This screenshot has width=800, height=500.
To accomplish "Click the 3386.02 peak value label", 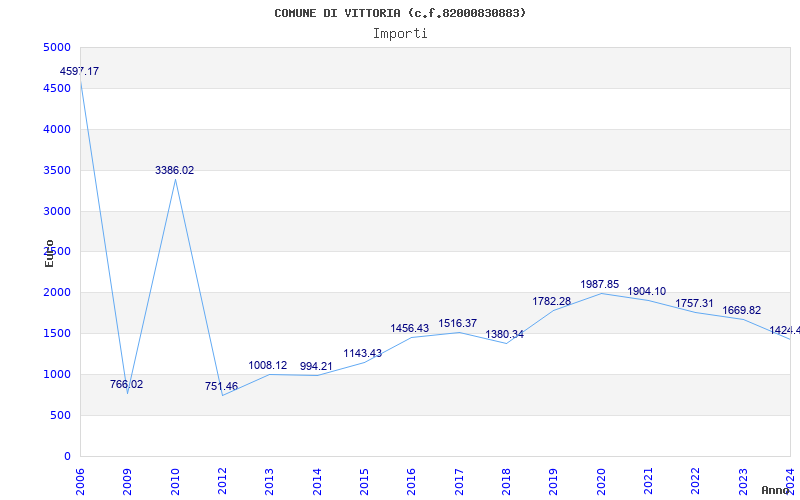I will (174, 170).
